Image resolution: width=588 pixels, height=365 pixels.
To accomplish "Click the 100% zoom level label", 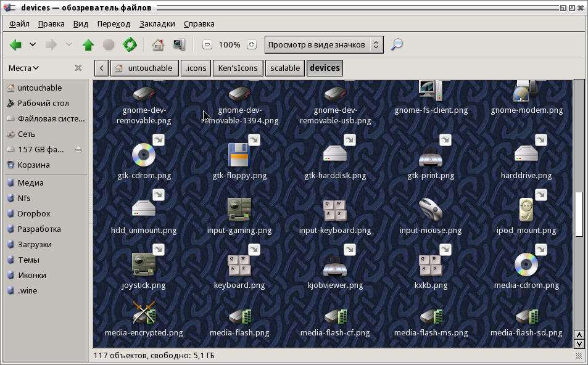I will (230, 45).
